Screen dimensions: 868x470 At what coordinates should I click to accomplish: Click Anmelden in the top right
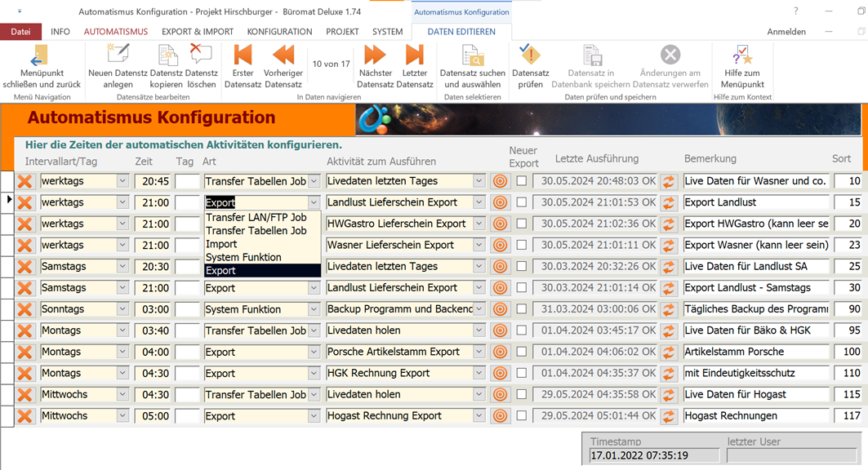point(786,32)
